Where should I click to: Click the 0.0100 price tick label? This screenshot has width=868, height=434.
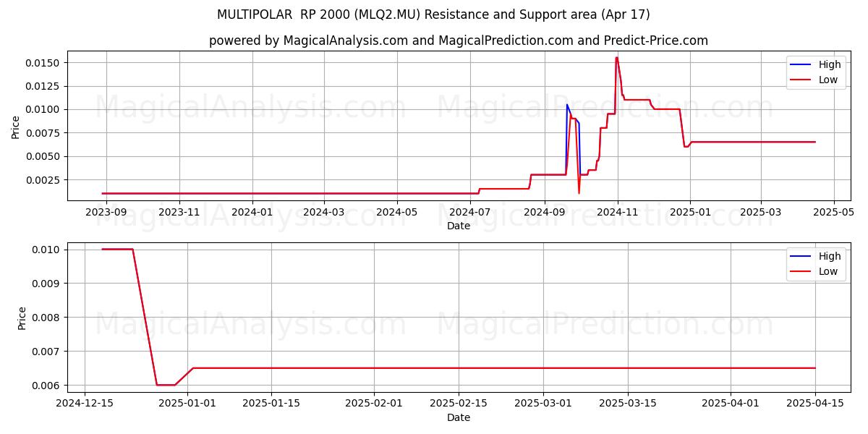44,109
